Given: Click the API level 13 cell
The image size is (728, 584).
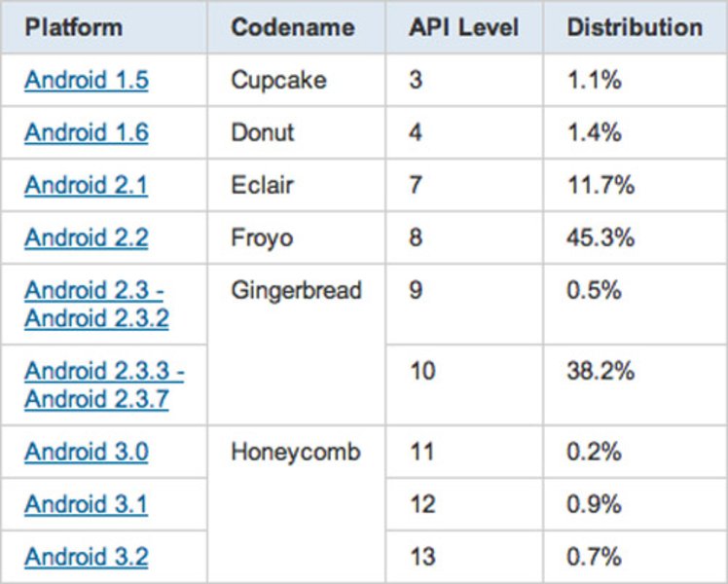Looking at the screenshot, I should pos(422,557).
